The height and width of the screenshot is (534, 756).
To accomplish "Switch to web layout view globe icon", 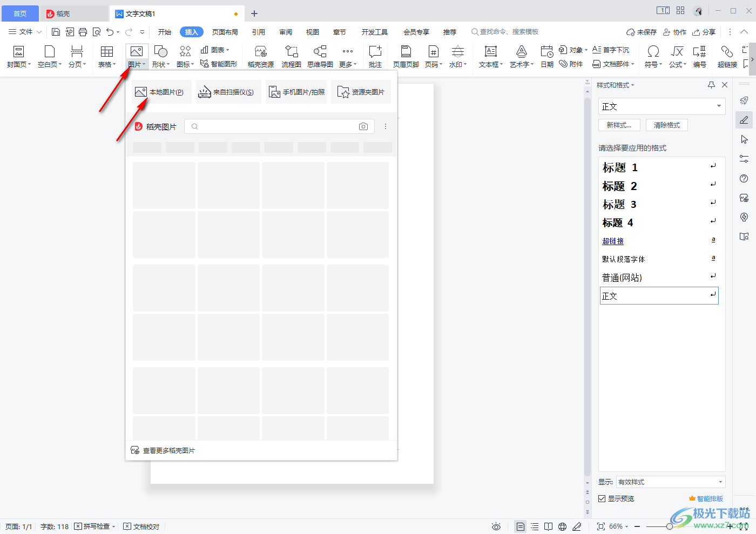I will point(562,526).
